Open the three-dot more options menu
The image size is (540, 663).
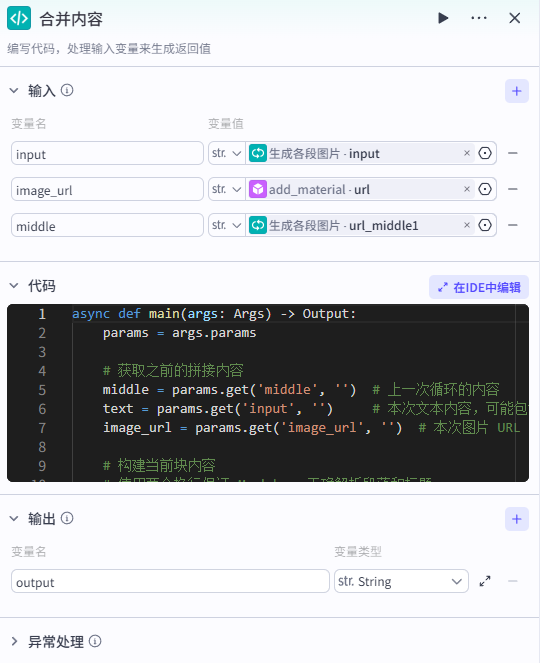click(x=479, y=18)
